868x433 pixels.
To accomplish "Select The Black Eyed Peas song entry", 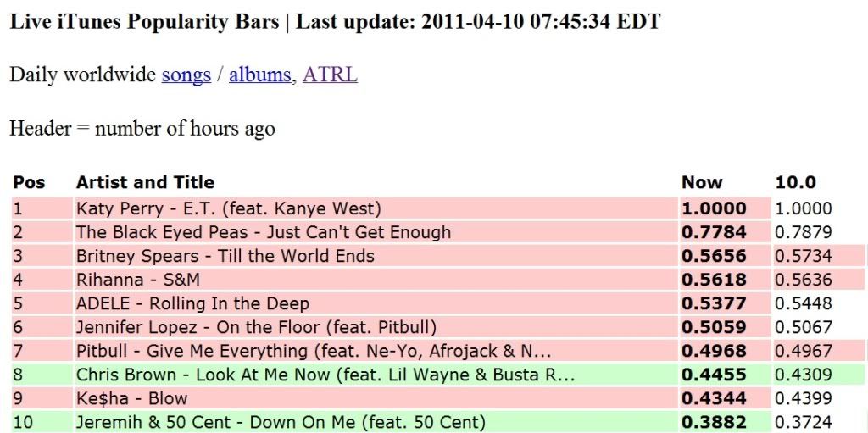I will pos(264,232).
